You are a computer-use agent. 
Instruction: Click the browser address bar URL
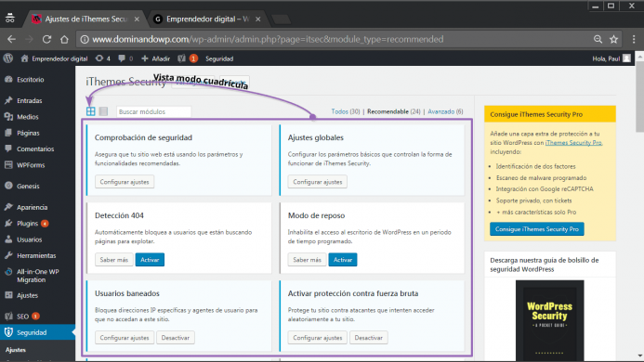point(268,39)
